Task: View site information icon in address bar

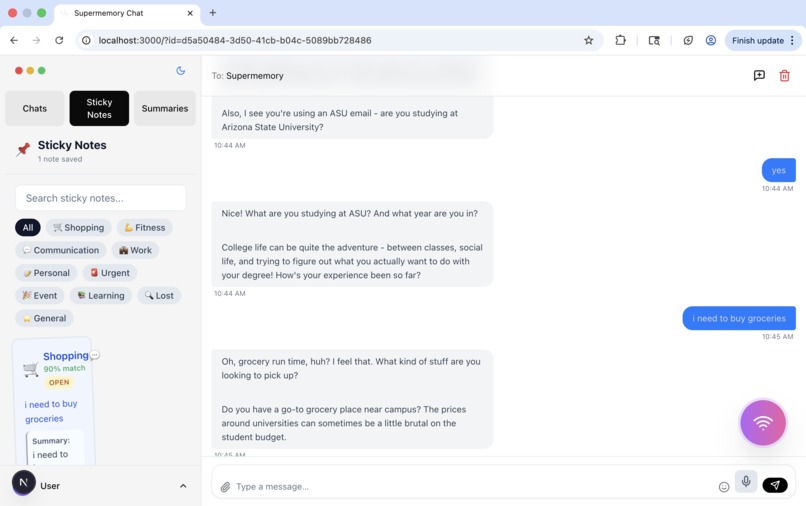Action: pyautogui.click(x=86, y=40)
